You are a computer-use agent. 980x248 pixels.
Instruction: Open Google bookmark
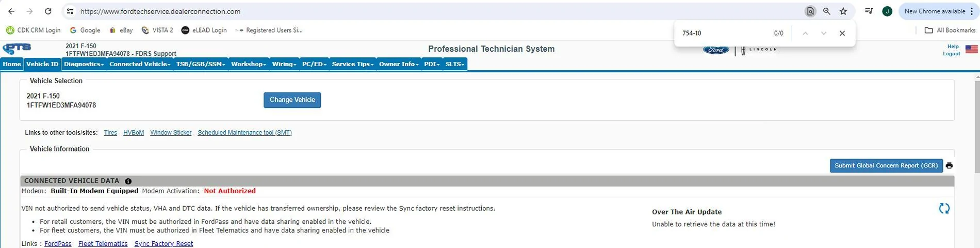(x=85, y=30)
